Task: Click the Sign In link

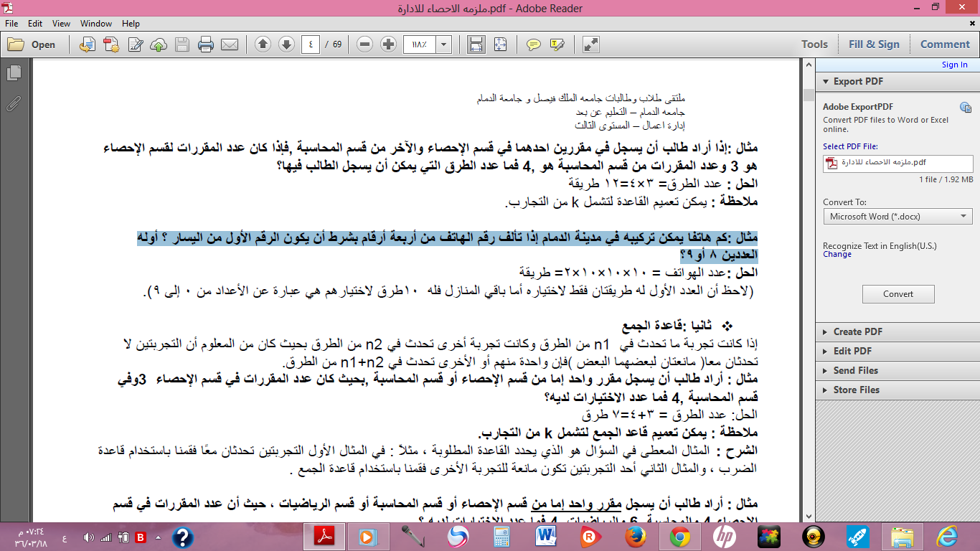Action: coord(954,65)
